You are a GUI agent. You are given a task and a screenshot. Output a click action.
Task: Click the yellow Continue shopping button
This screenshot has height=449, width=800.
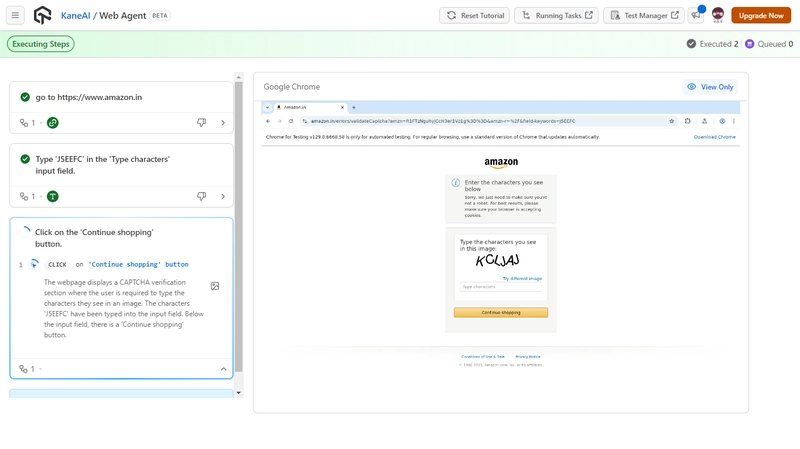pyautogui.click(x=501, y=312)
